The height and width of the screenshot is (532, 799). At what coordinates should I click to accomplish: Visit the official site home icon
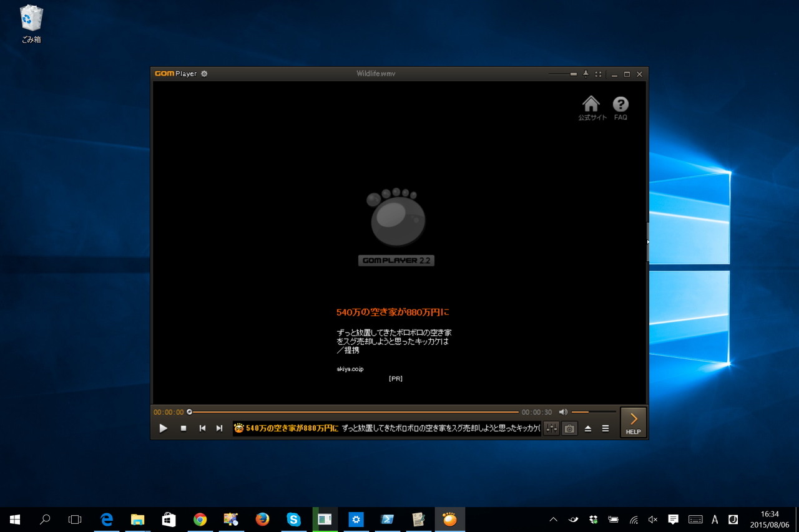coord(591,108)
